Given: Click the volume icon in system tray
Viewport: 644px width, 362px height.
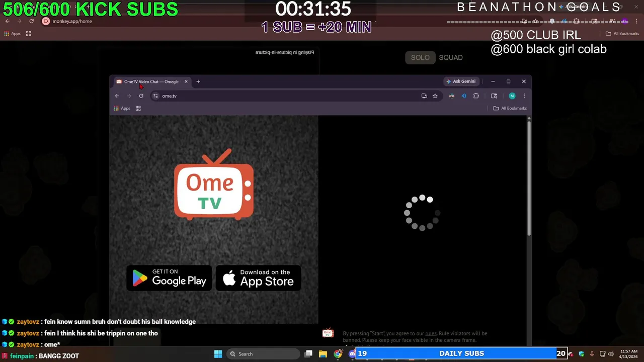Looking at the screenshot, I should (x=611, y=354).
